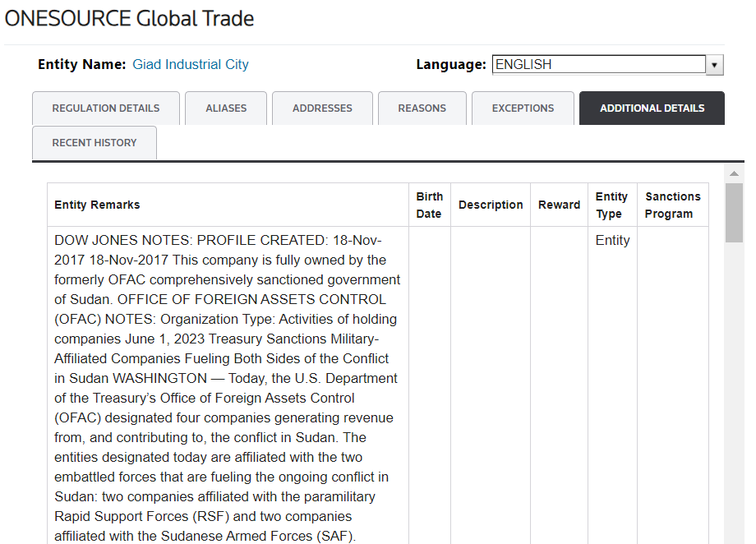The image size is (756, 544).
Task: Click the vertical scrollbar thumb
Action: tap(734, 212)
